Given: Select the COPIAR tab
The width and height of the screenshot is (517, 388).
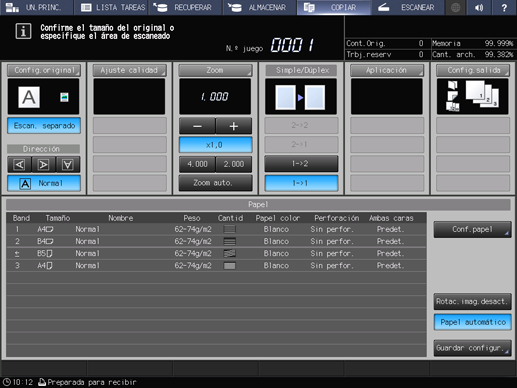Looking at the screenshot, I should (x=334, y=7).
